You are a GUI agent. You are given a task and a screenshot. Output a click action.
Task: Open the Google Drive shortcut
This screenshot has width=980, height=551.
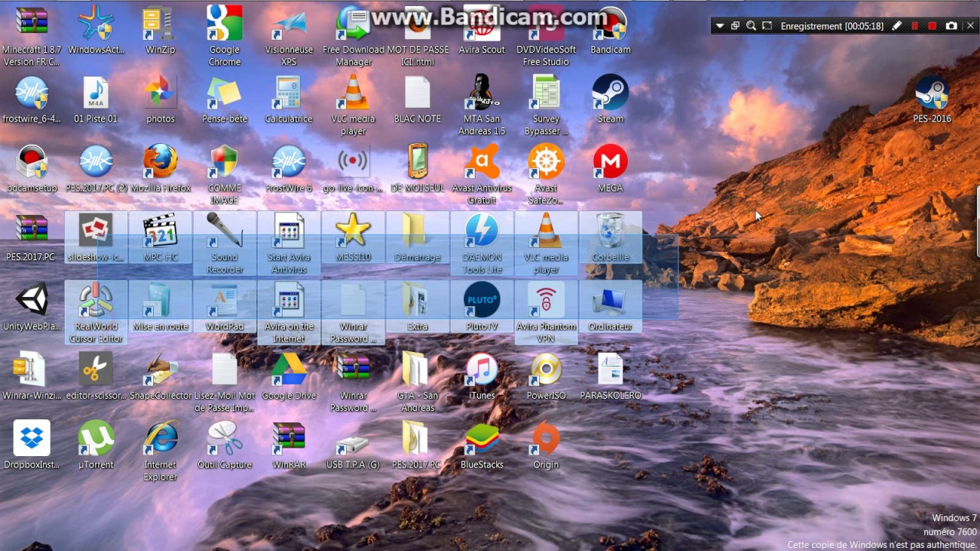pos(289,369)
